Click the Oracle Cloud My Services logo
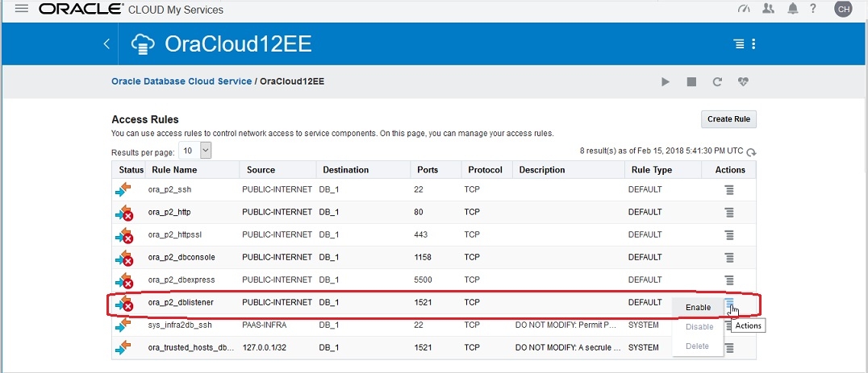The image size is (868, 373). 131,10
